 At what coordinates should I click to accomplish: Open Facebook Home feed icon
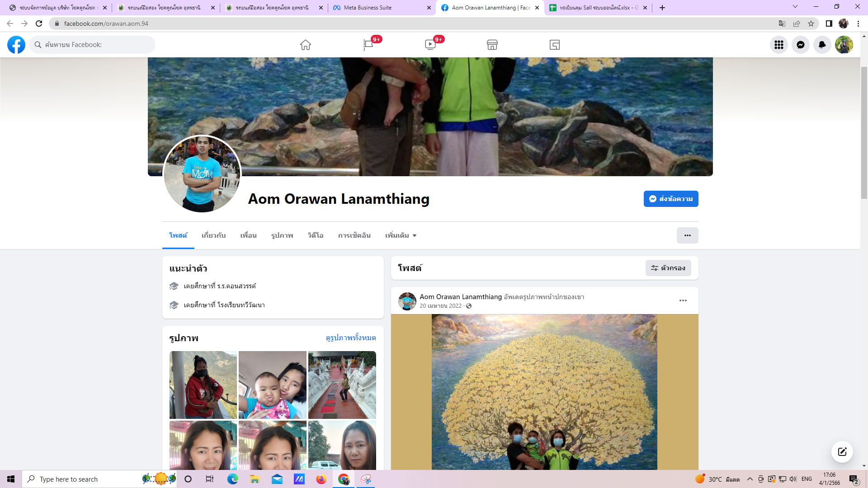pyautogui.click(x=305, y=45)
